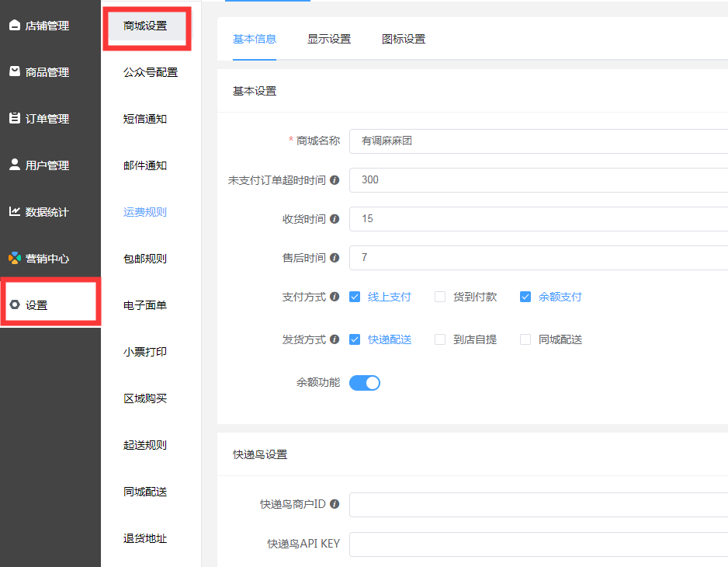Click info icon beside 未支付订单超时时间

point(335,180)
